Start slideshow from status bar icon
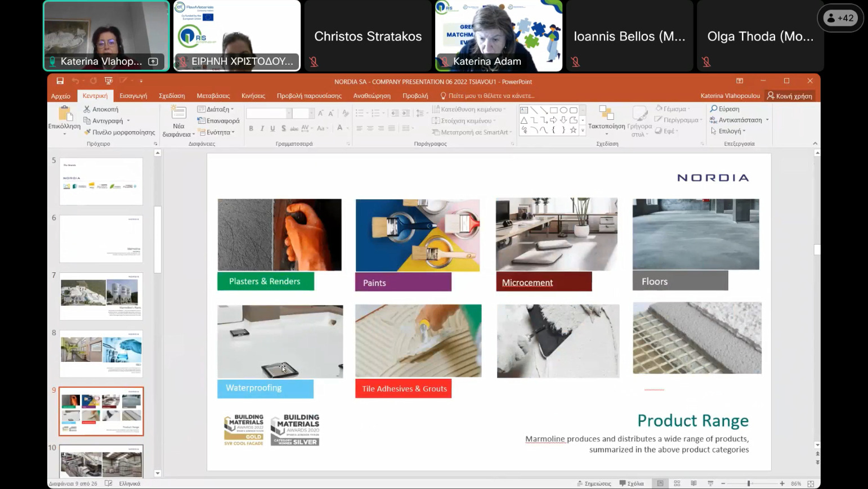The width and height of the screenshot is (868, 489). 710,483
